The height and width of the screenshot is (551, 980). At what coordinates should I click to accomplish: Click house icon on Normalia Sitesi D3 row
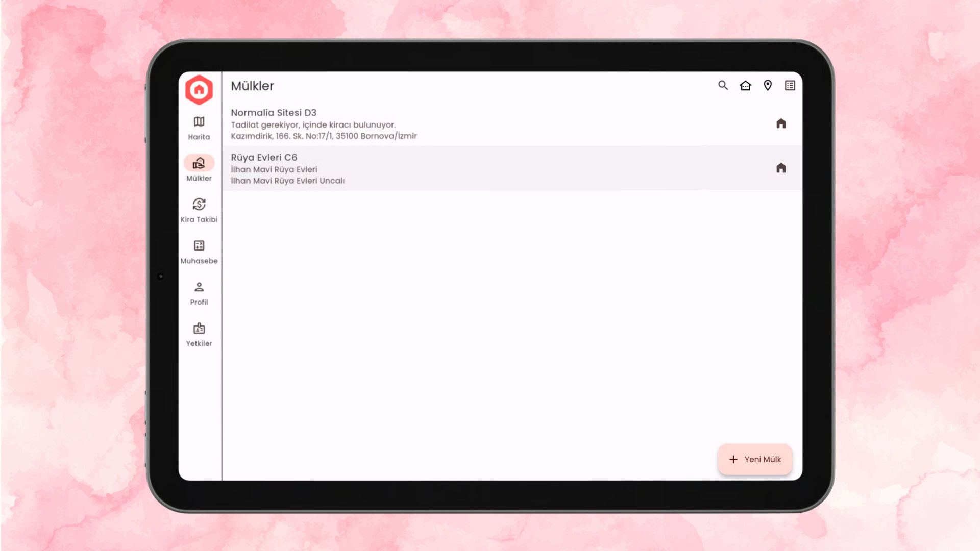tap(781, 123)
